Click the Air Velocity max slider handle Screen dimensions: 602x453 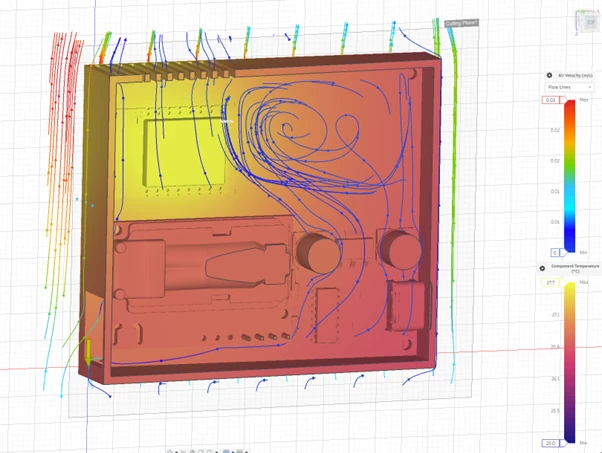point(564,100)
